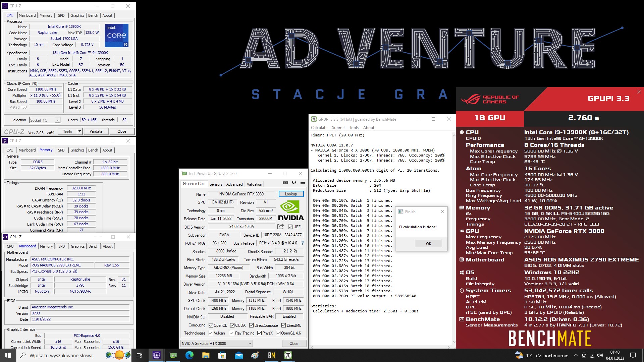This screenshot has height=362, width=644.
Task: Open the volume control in the tray
Action: coord(600,355)
